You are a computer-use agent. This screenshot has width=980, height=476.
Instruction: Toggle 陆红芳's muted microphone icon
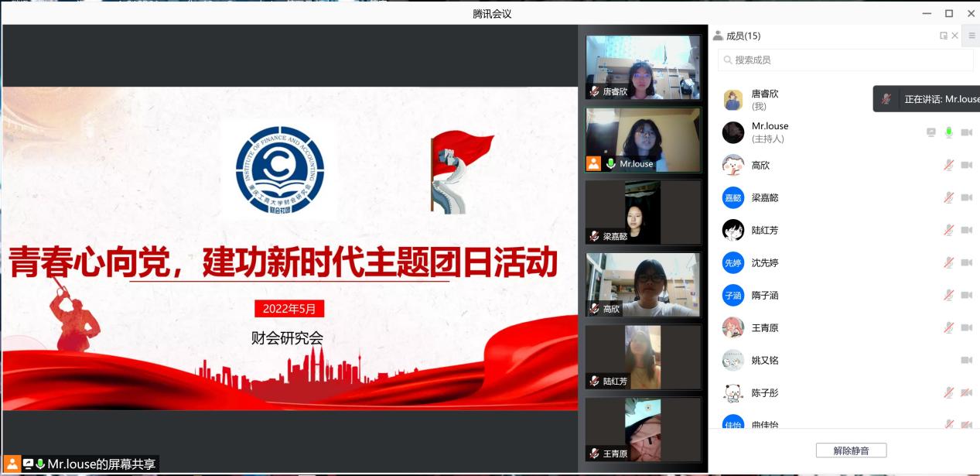coord(948,230)
